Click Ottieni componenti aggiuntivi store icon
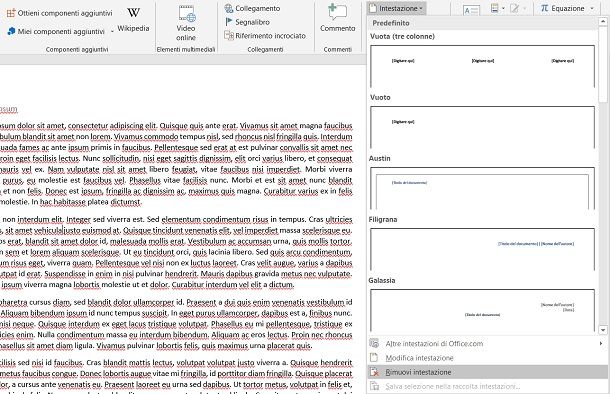Image resolution: width=610 pixels, height=394 pixels. (x=11, y=13)
